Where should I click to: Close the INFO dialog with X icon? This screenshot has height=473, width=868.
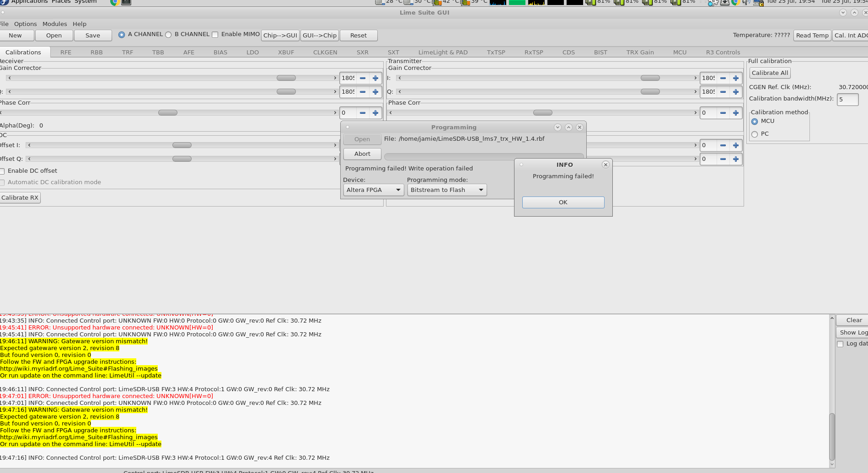pyautogui.click(x=605, y=165)
